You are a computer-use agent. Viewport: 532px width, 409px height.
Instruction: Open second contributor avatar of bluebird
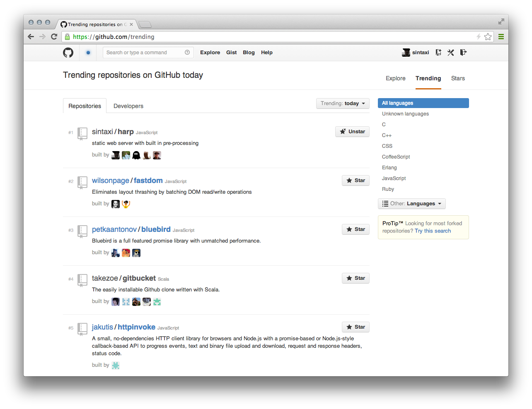[126, 253]
